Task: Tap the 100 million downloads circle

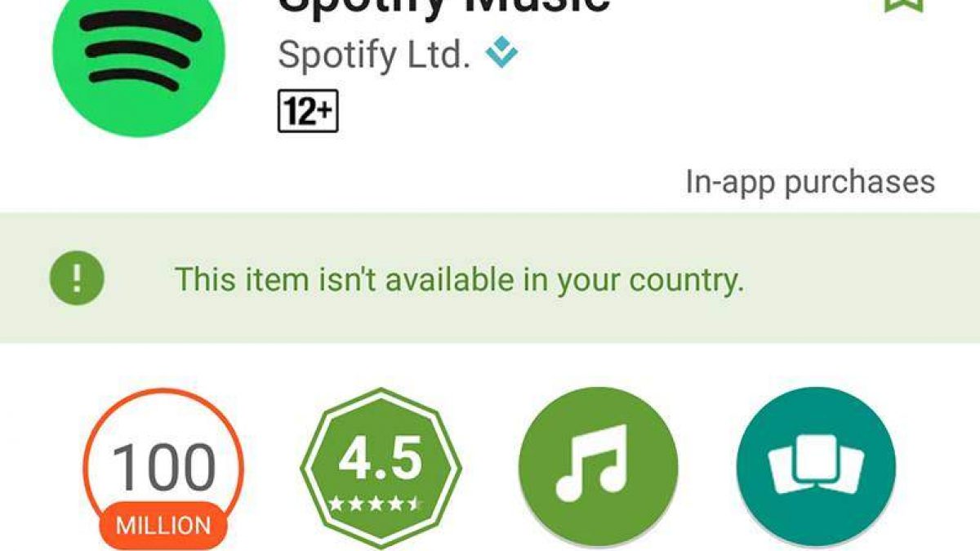Action: 163,469
